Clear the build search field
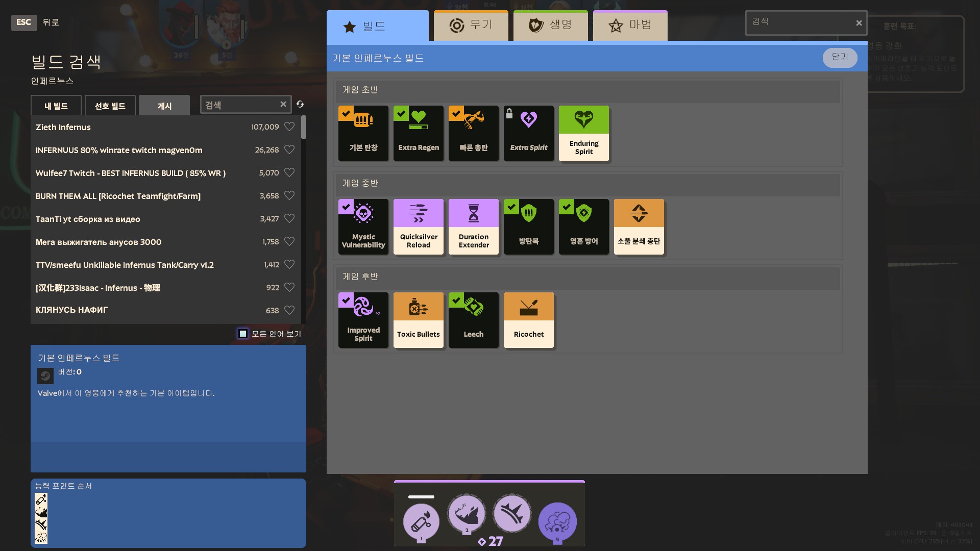 (283, 104)
